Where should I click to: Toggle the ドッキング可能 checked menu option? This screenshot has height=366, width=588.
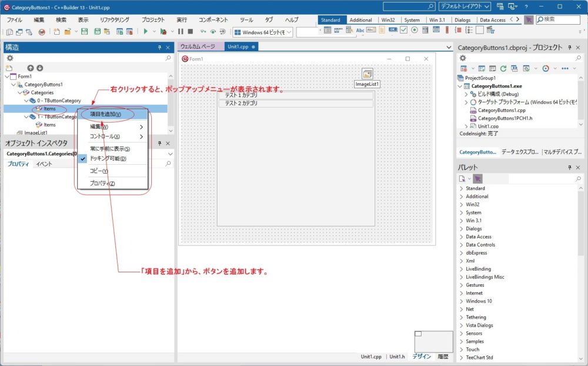pos(108,158)
